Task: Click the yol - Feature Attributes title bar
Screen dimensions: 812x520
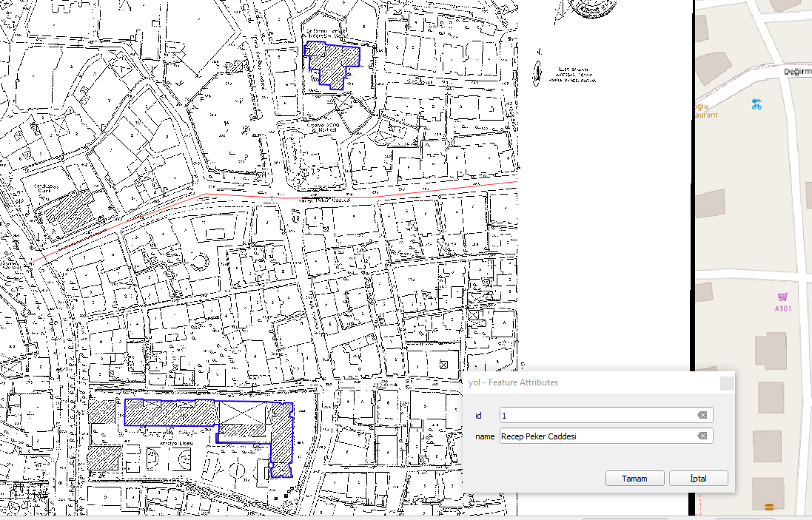Action: coord(591,382)
